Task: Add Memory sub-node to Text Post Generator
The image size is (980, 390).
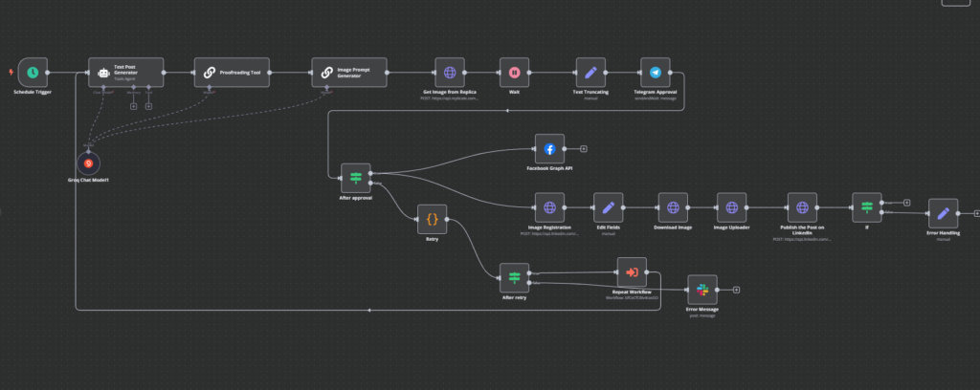Action: point(134,105)
